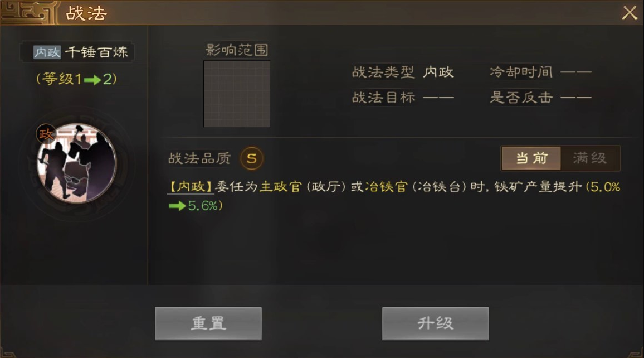644x358 pixels.
Task: Click the S quality grade icon
Action: 251,158
